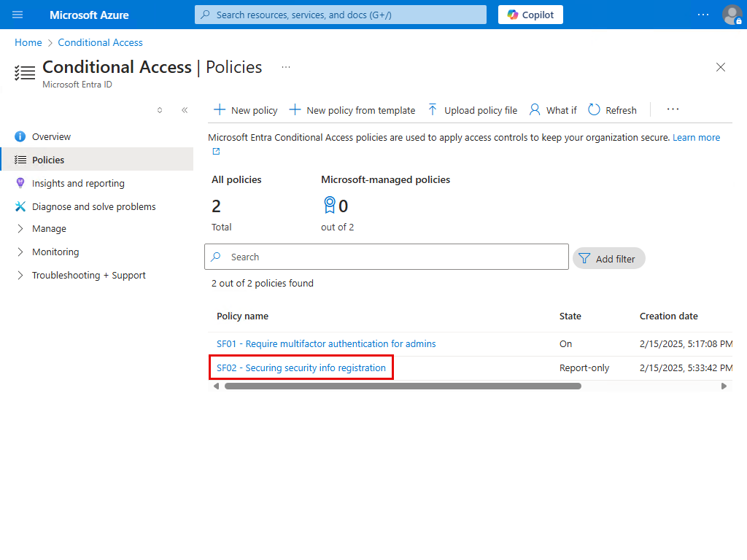Open the Overview menu item
Image resolution: width=747 pixels, height=560 pixels.
[x=97, y=136]
